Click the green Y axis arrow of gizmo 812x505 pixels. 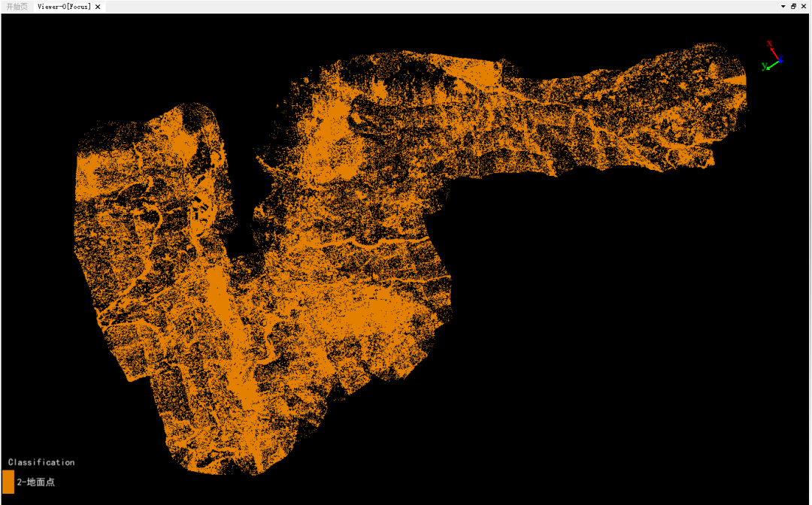click(772, 65)
